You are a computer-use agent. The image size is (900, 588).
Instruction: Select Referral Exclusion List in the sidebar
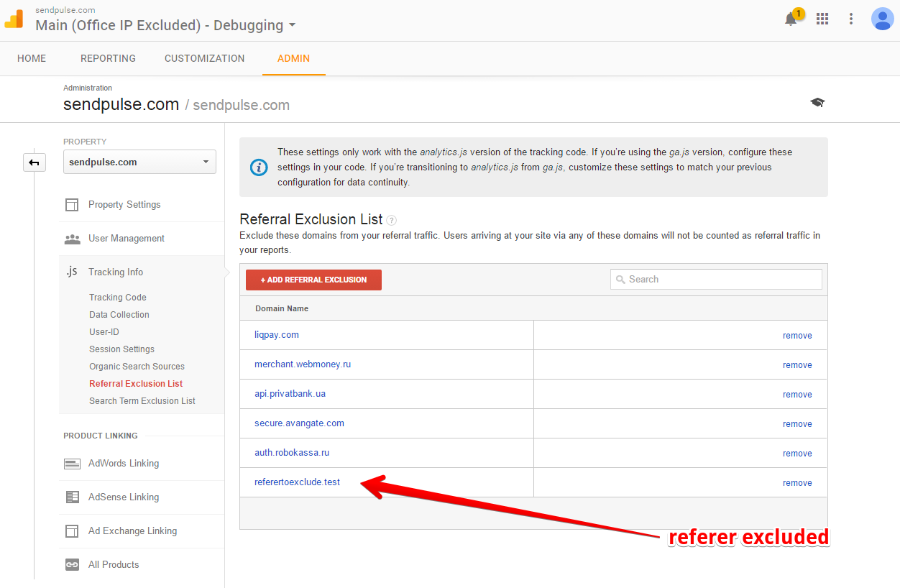tap(136, 384)
